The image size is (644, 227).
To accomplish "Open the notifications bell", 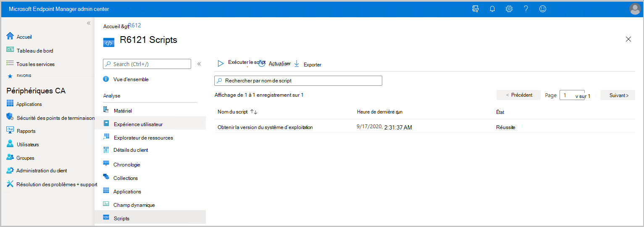I will pos(492,9).
